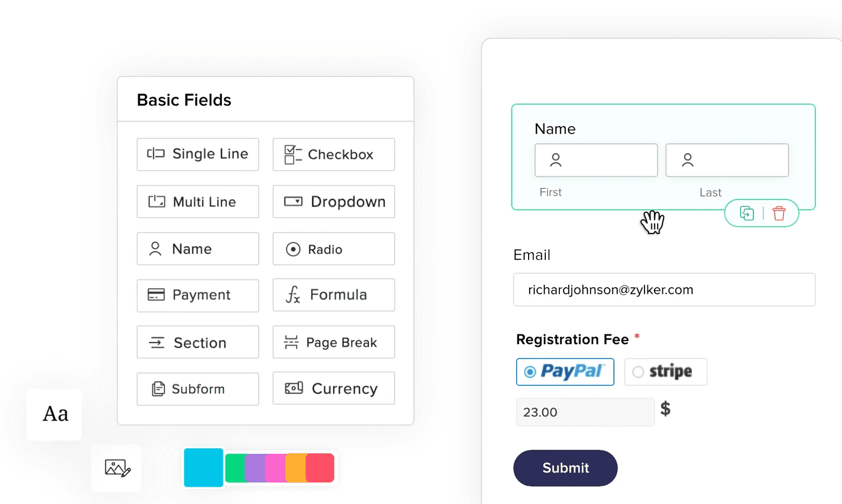This screenshot has width=842, height=504.
Task: Click the duplicate field icon
Action: click(x=747, y=213)
